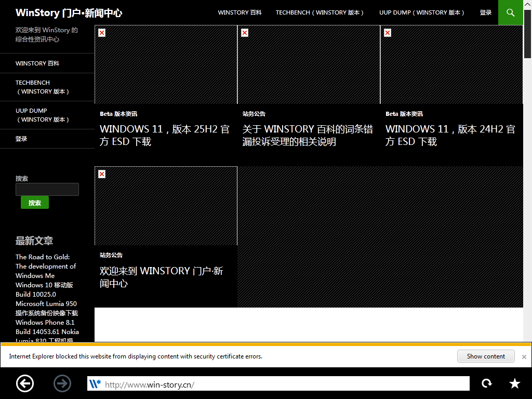Click the broken image icon above 25H2 article
The height and width of the screenshot is (399, 532).
[102, 33]
